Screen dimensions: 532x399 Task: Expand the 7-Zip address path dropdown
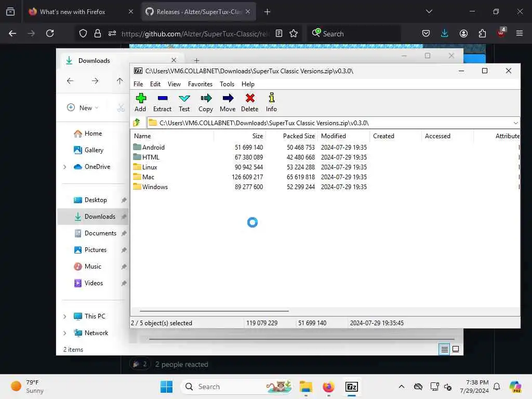coord(516,123)
